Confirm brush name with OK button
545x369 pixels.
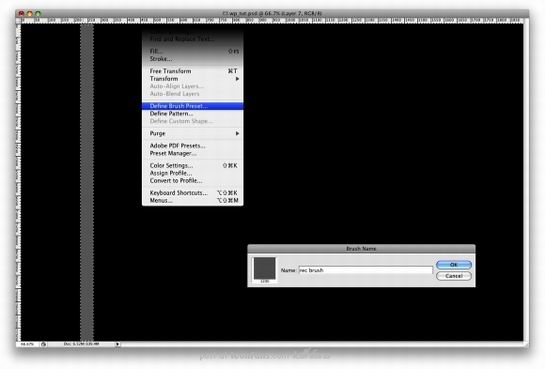tap(454, 265)
